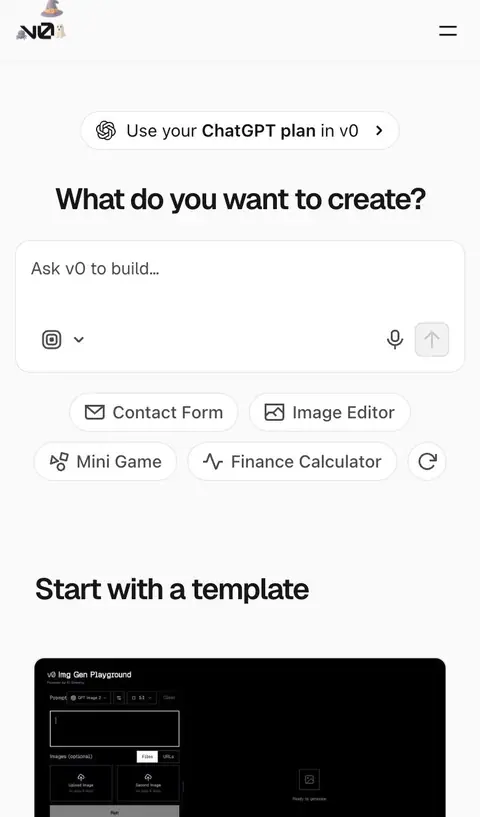Click the v0 logo
The width and height of the screenshot is (480, 817).
(41, 31)
